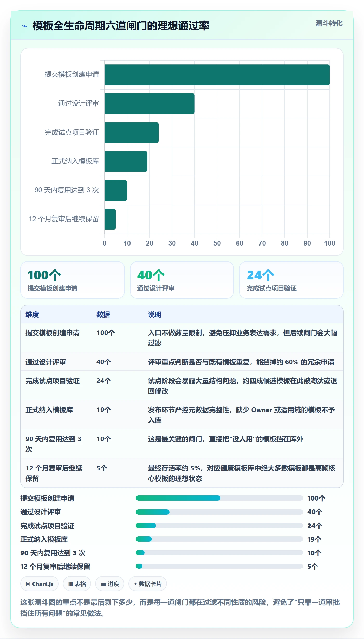The height and width of the screenshot is (639, 364).
Task: Select the 数据卡片 chip
Action: (x=148, y=584)
